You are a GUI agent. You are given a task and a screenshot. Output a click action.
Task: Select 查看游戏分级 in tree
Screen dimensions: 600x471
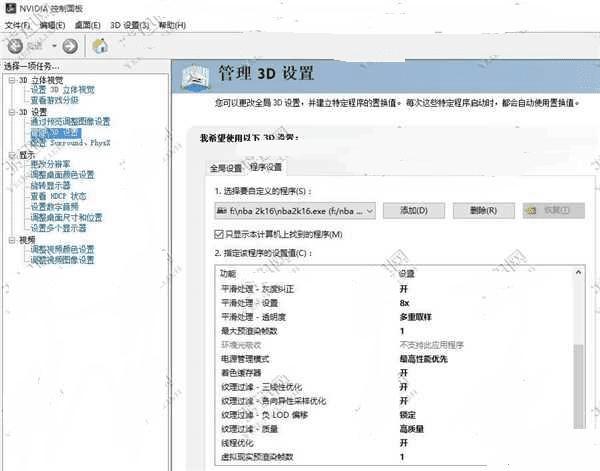coord(54,100)
